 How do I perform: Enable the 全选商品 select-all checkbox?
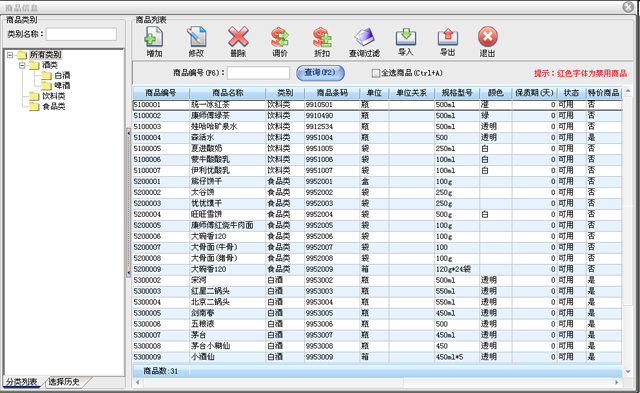[376, 73]
